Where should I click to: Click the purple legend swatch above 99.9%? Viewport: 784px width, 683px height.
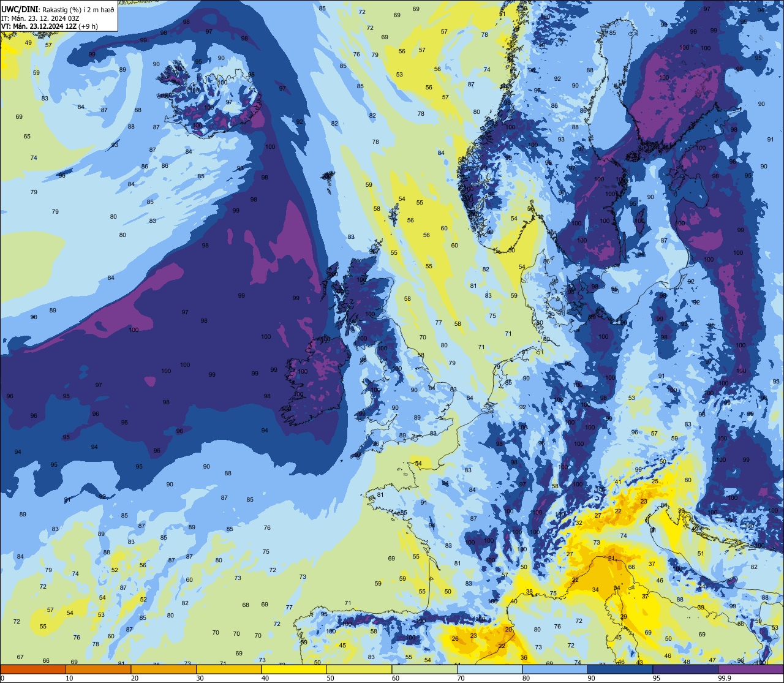click(x=750, y=670)
